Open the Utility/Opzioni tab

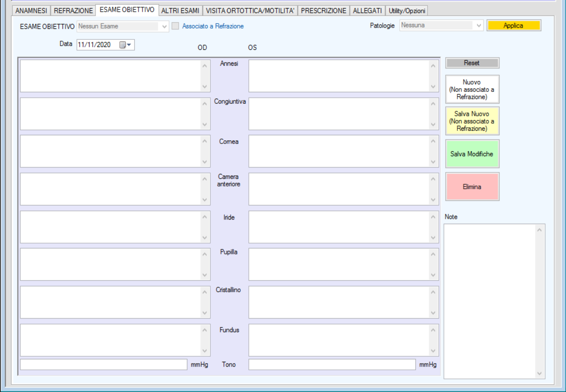[x=407, y=11]
